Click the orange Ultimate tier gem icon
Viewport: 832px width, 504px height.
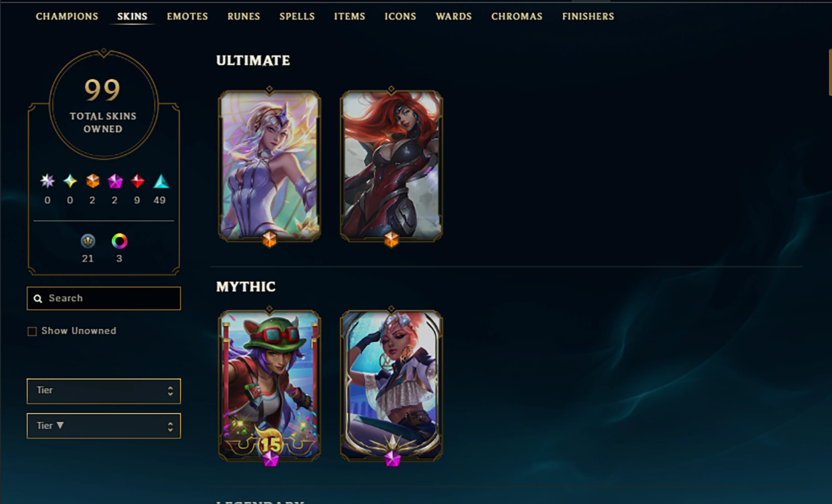point(93,181)
